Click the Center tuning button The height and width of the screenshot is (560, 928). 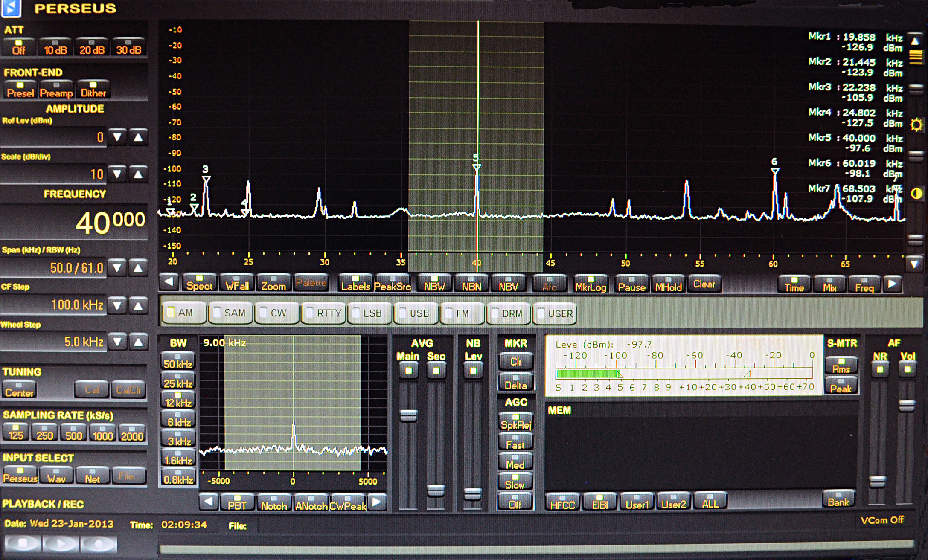pos(19,390)
